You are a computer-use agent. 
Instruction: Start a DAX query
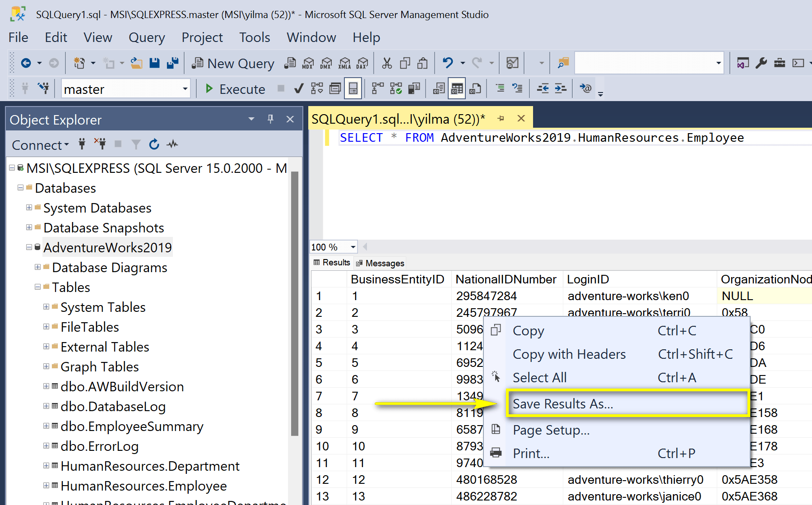tap(362, 63)
